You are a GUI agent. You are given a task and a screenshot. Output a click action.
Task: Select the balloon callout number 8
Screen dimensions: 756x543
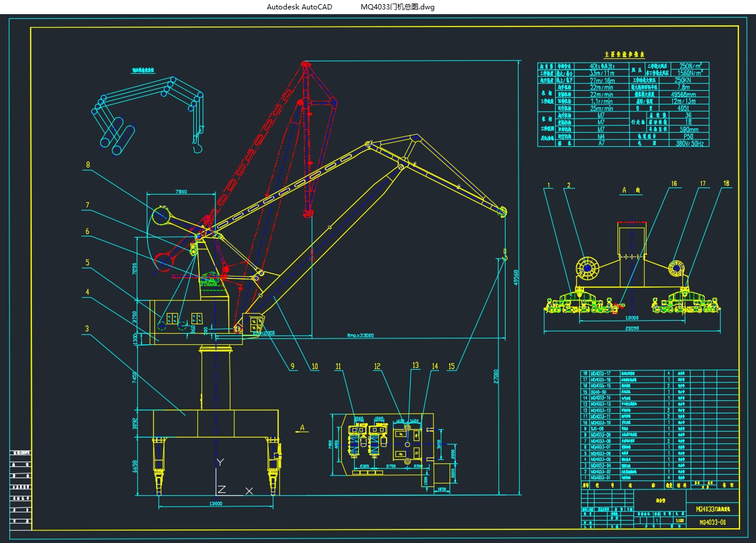(x=87, y=163)
